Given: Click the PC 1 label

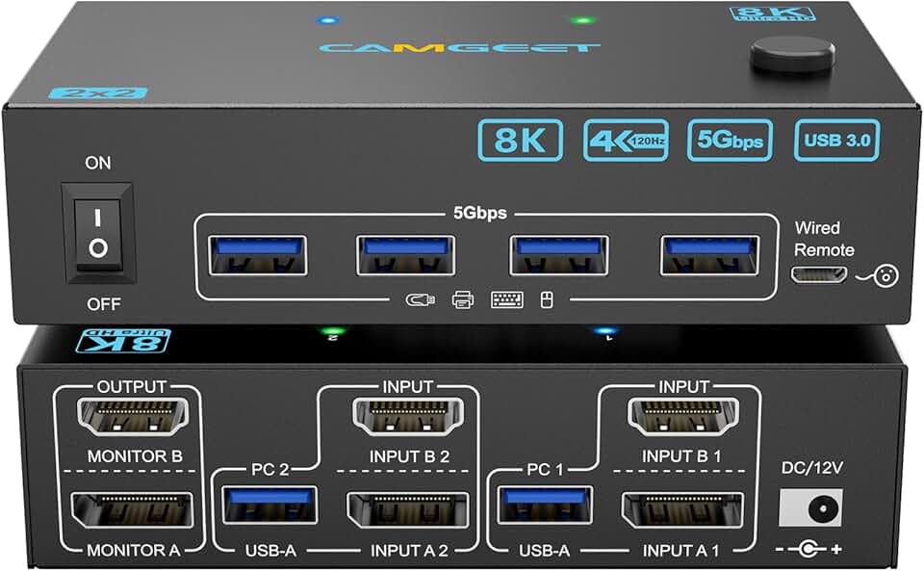Looking at the screenshot, I should click(545, 470).
